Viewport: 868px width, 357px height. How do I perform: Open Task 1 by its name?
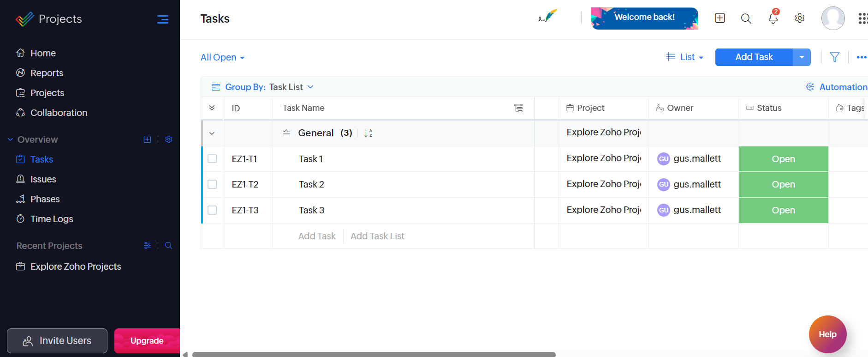point(311,159)
